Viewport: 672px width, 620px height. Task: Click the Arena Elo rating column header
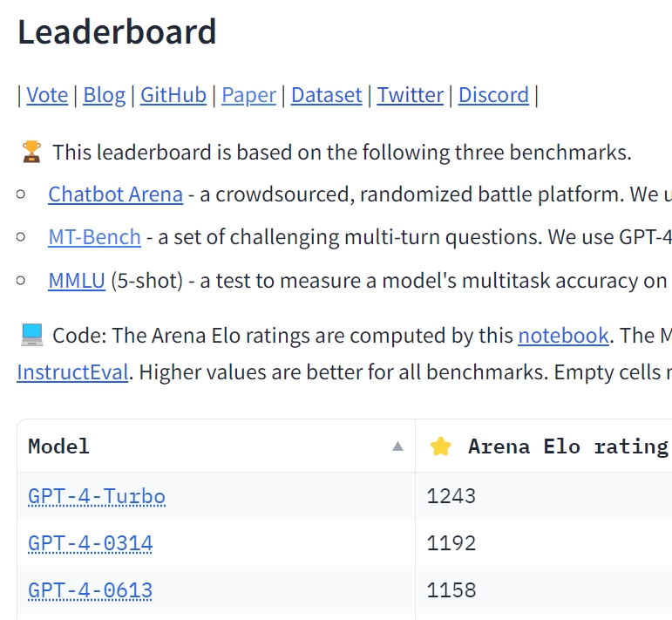tap(543, 446)
